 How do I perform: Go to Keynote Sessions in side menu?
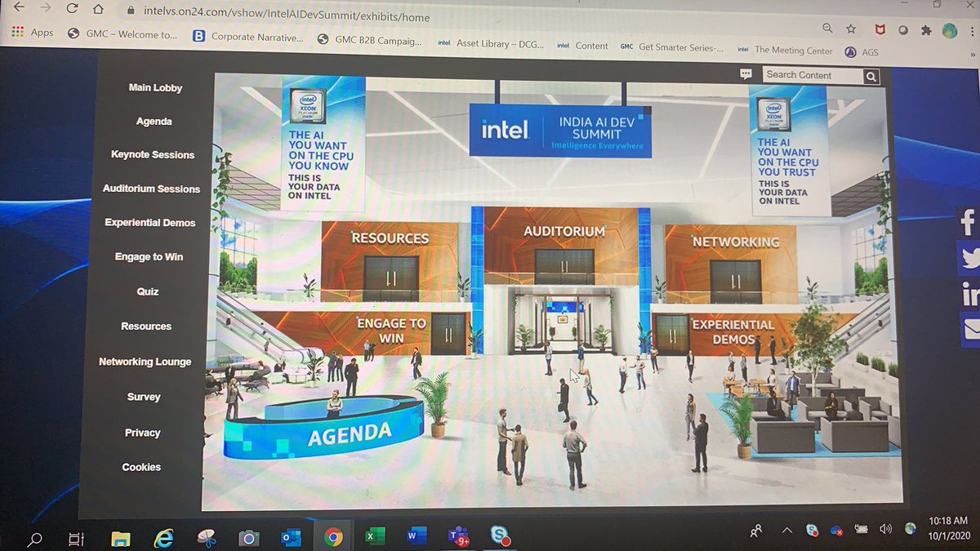(153, 154)
